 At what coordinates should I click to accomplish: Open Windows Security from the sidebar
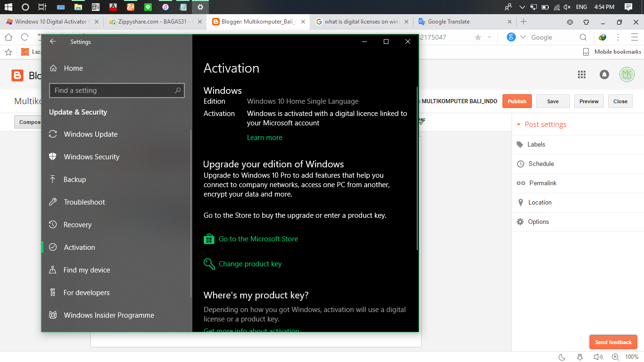[x=91, y=156]
